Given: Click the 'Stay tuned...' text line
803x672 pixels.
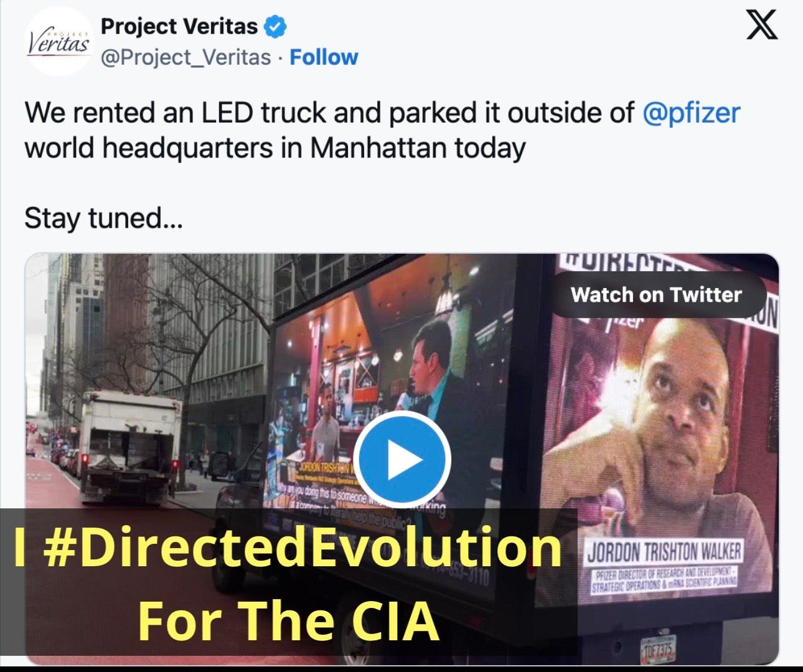Looking at the screenshot, I should [x=103, y=218].
